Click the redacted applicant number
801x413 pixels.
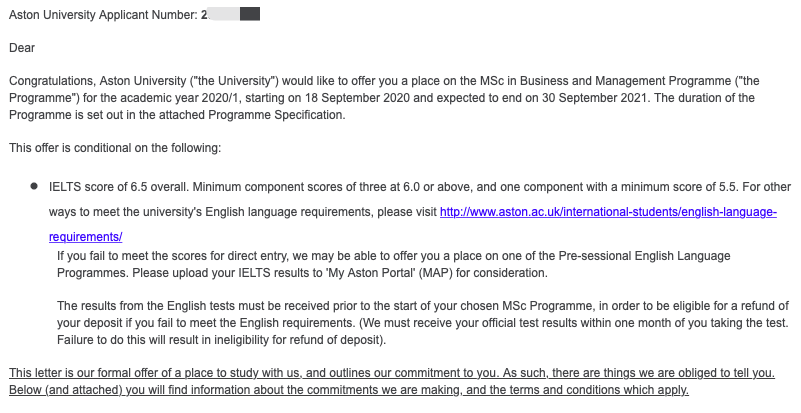(230, 15)
